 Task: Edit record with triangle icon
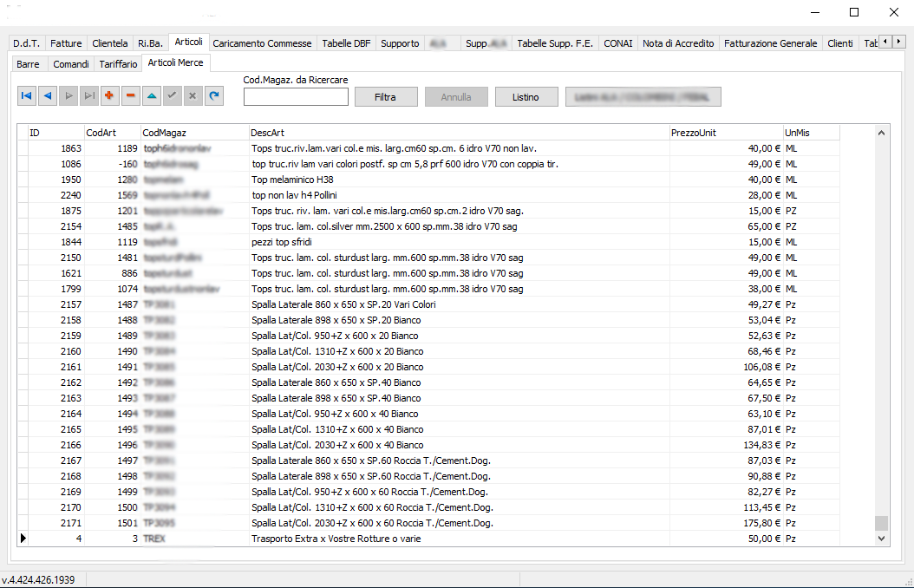[x=152, y=95]
